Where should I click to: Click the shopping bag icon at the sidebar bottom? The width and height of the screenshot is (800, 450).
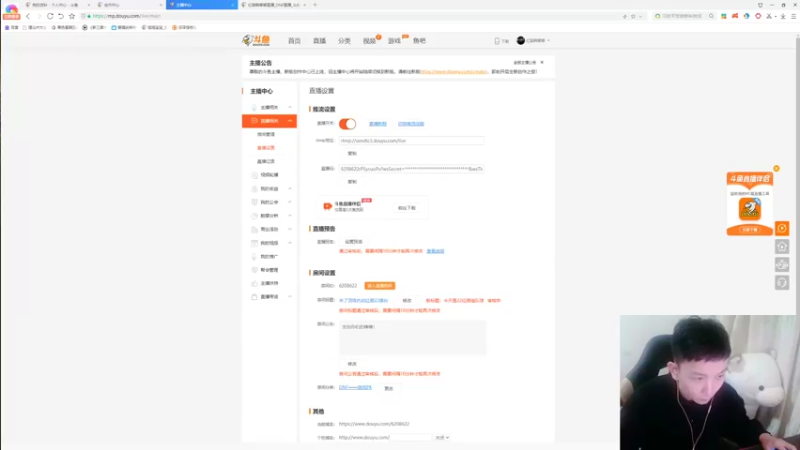(x=254, y=296)
